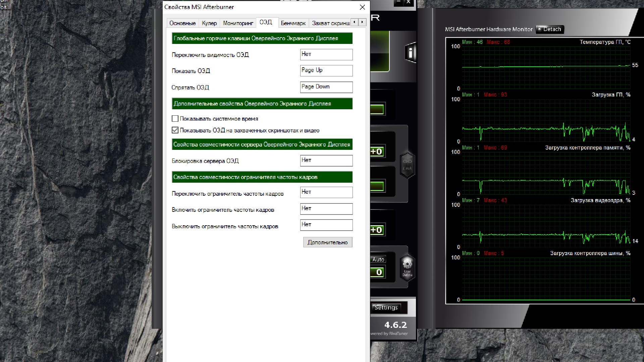
Task: Click the left tab scroll arrow
Action: (x=355, y=22)
